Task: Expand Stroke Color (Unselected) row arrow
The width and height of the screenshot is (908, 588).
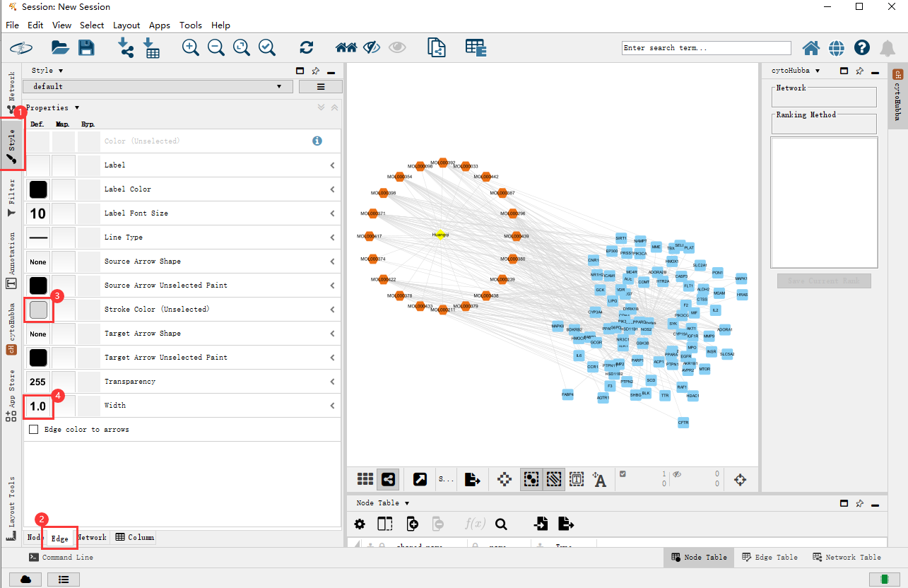Action: pos(333,309)
